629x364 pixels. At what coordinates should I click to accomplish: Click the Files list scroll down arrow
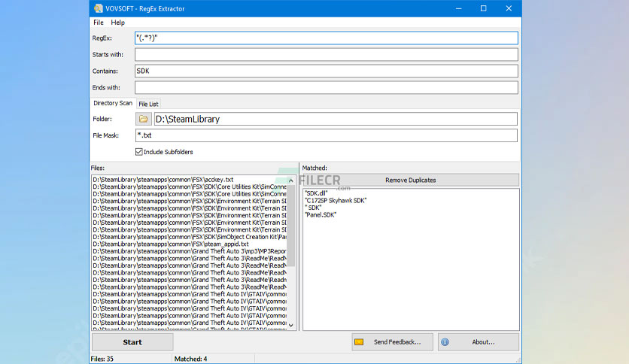point(291,325)
